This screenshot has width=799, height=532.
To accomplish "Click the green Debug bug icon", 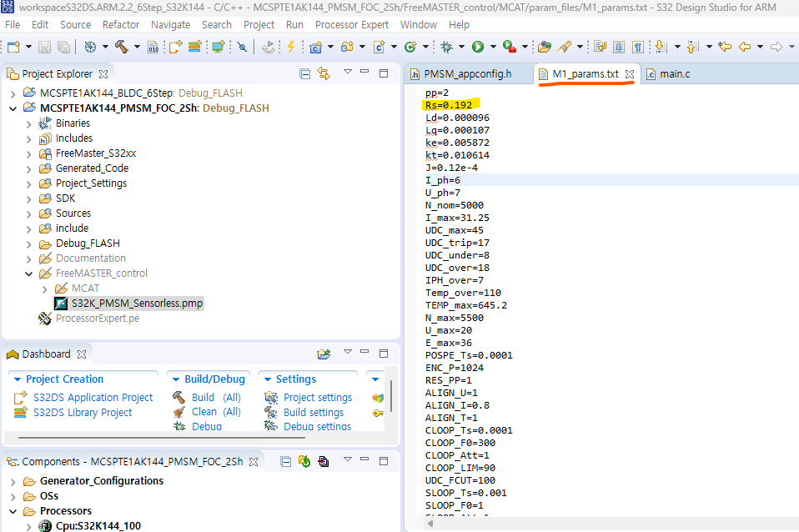I will (446, 47).
